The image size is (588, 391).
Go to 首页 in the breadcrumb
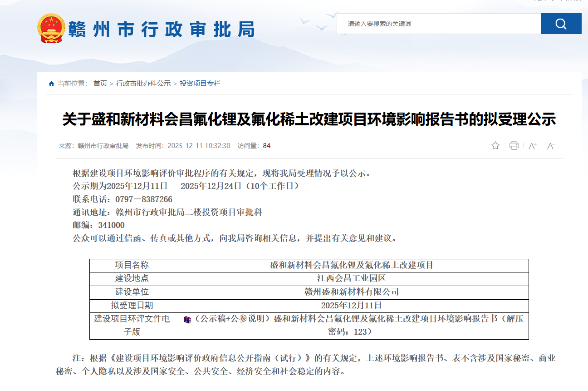(100, 84)
